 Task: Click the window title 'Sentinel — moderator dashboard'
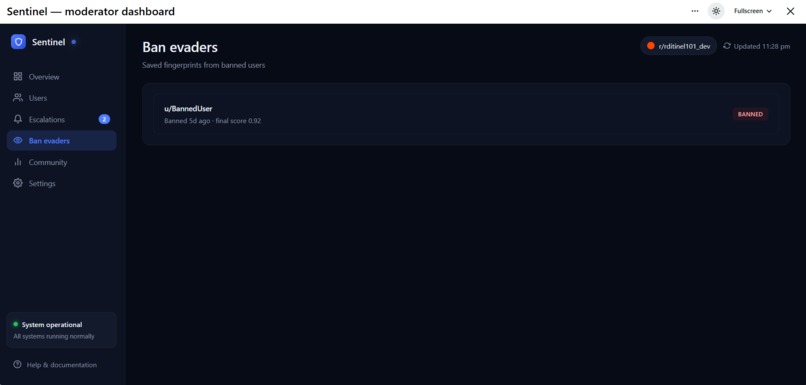pyautogui.click(x=90, y=11)
